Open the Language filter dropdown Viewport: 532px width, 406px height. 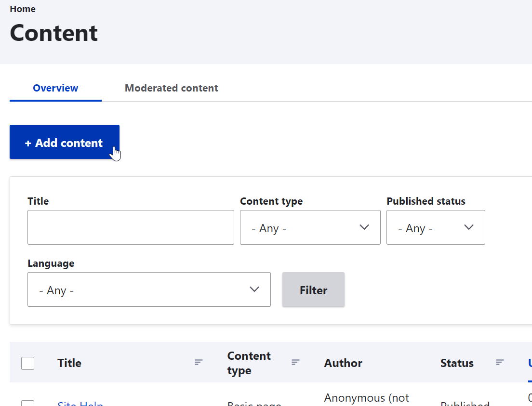[149, 289]
